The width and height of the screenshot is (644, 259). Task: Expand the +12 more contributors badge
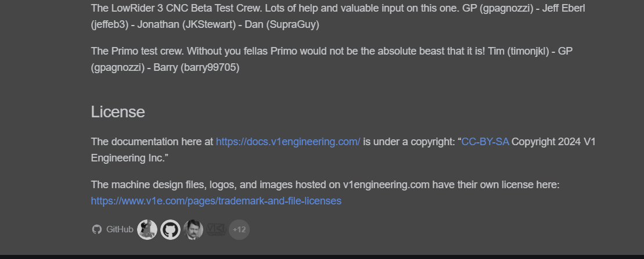point(239,229)
